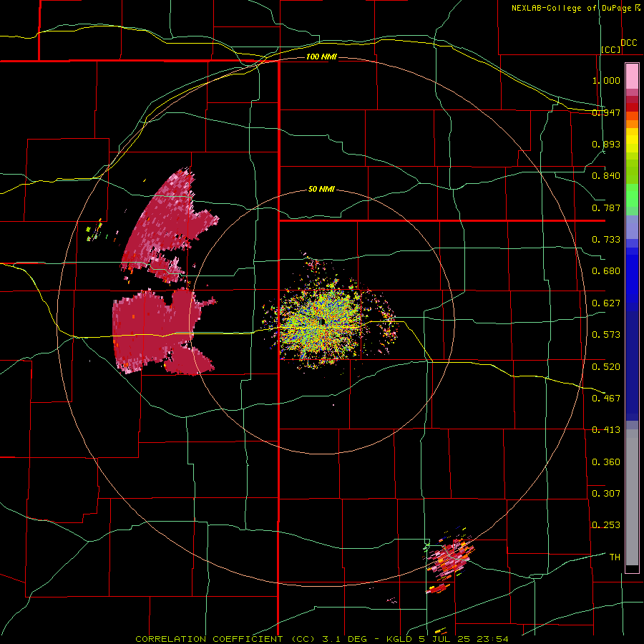Click the [CC] product label

coord(611,49)
